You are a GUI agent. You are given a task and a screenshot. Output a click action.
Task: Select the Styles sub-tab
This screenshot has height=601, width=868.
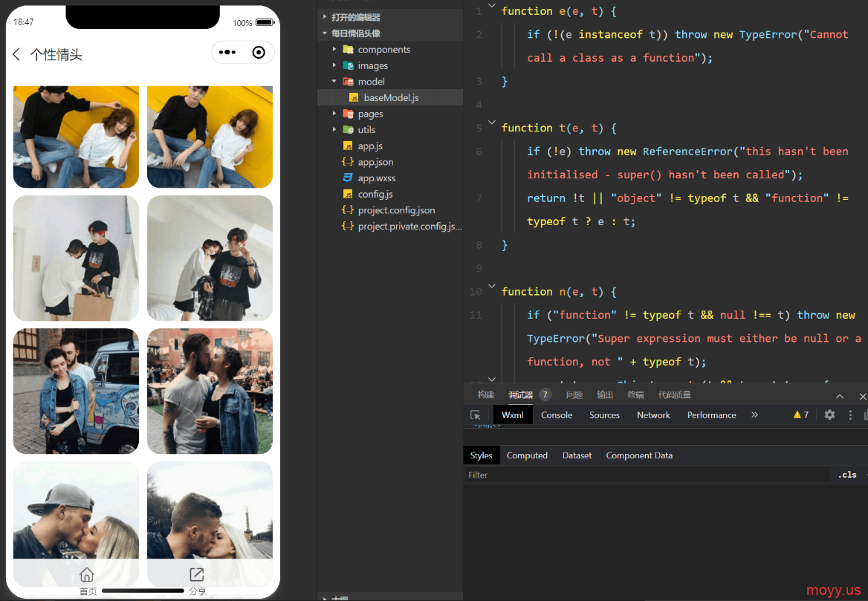tap(481, 455)
